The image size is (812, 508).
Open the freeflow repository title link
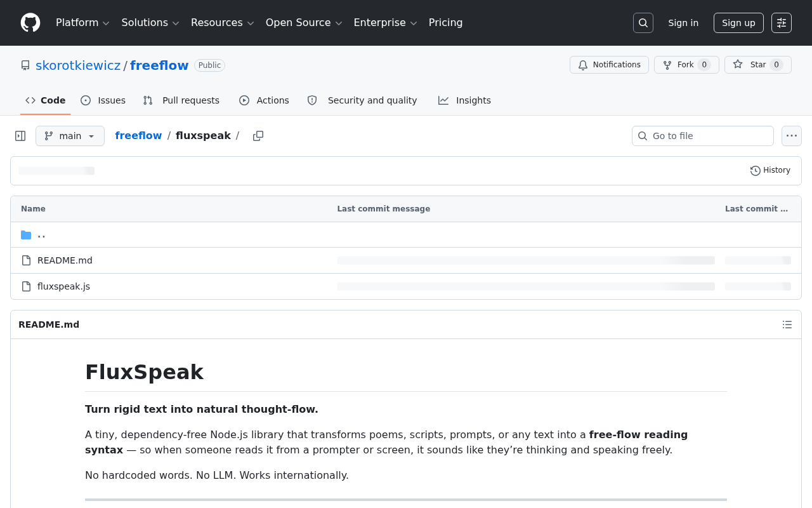159,65
